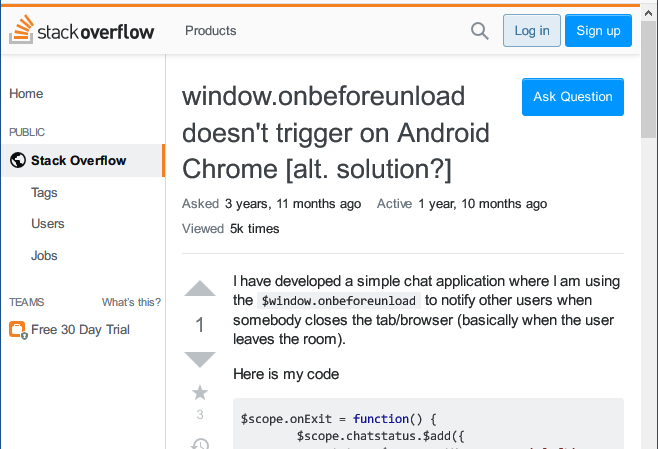Expand the Products menu

coord(210,31)
